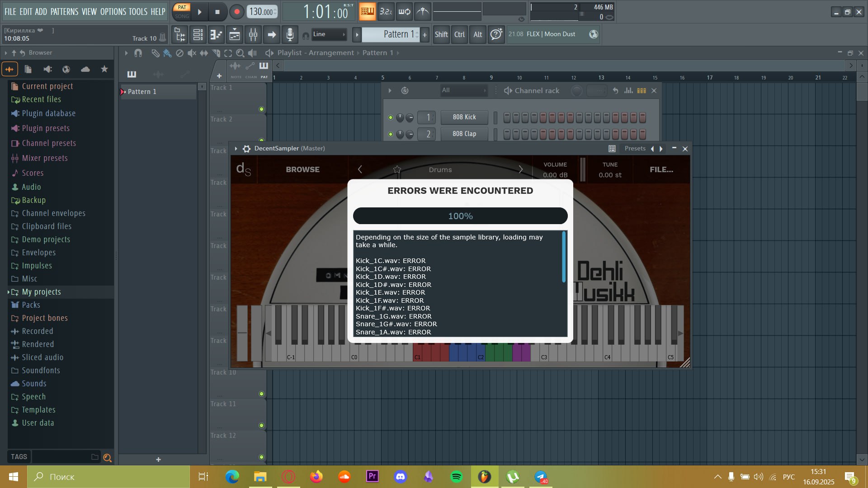Expand the My projects folder
Image resolution: width=868 pixels, height=488 pixels.
pos(41,292)
